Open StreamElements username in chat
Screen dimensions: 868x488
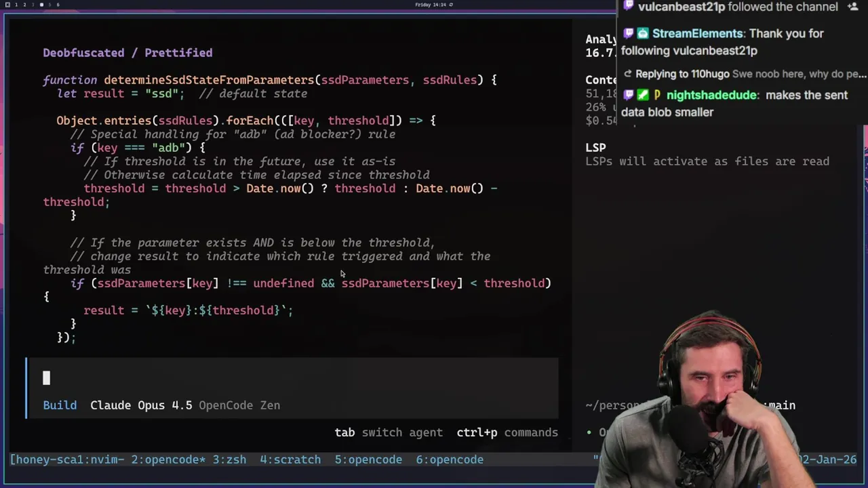697,33
